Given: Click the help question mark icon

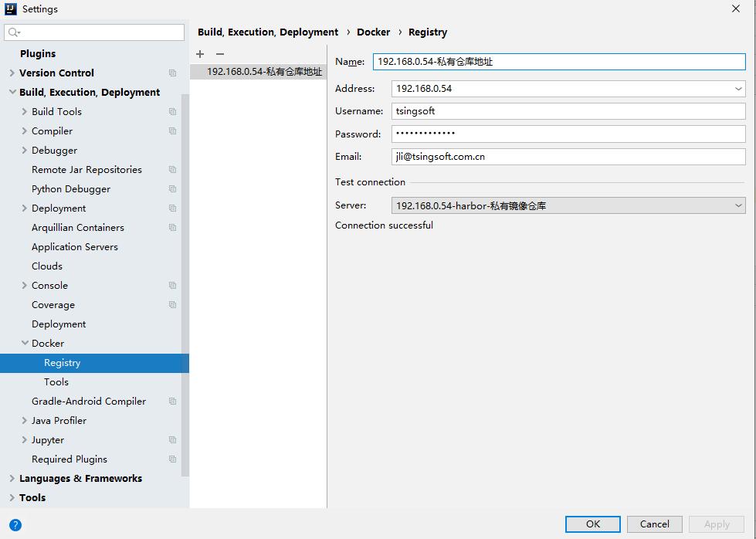Looking at the screenshot, I should point(15,524).
